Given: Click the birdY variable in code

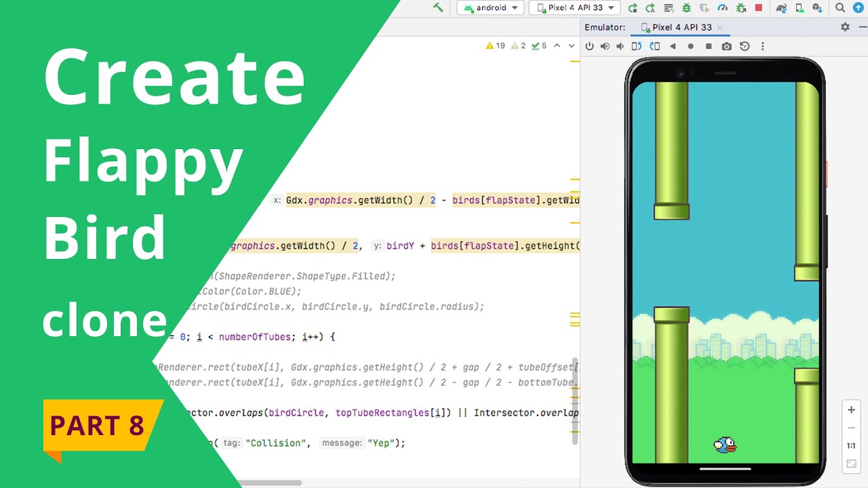Looking at the screenshot, I should coord(400,246).
